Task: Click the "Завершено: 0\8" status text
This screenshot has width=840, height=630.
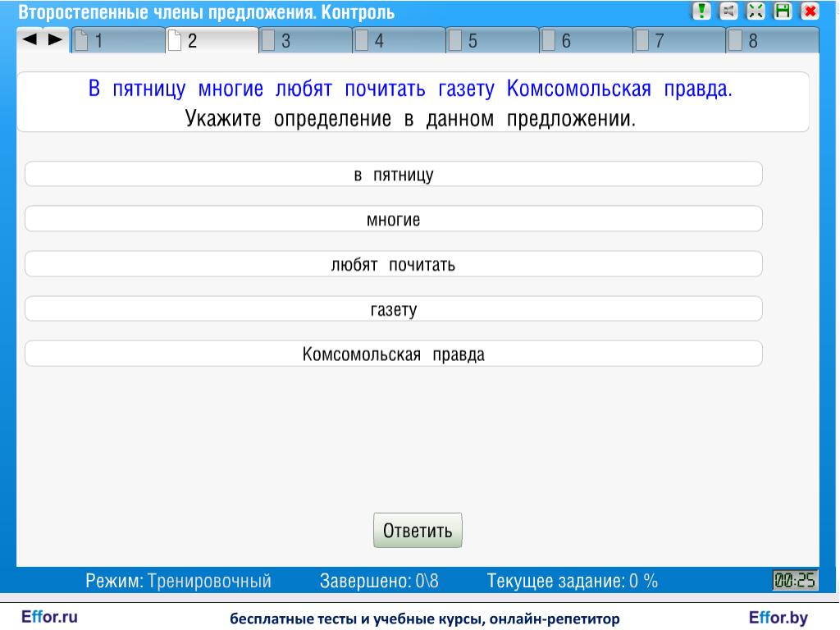Action: [x=379, y=581]
